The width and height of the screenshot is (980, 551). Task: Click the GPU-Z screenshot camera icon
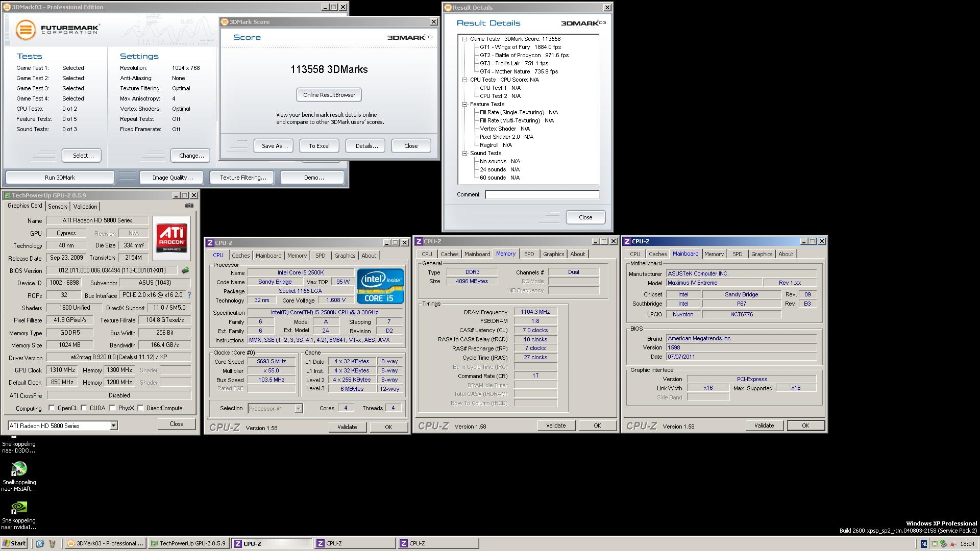pyautogui.click(x=189, y=206)
